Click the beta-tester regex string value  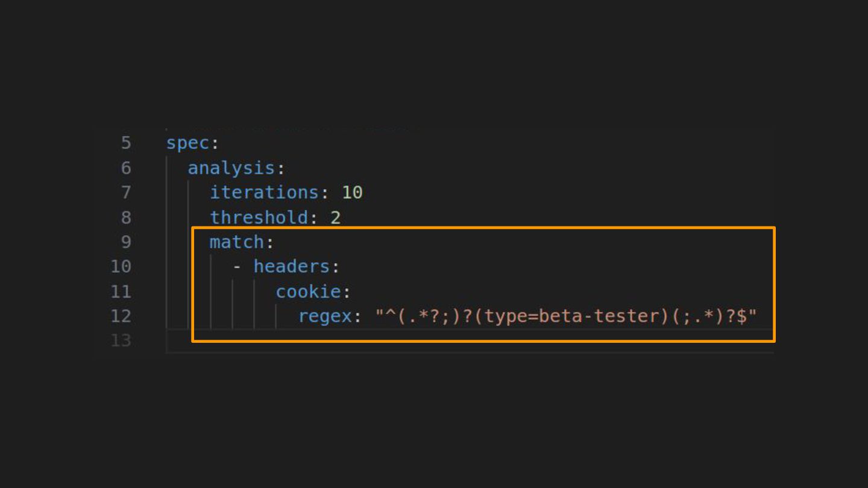click(566, 316)
